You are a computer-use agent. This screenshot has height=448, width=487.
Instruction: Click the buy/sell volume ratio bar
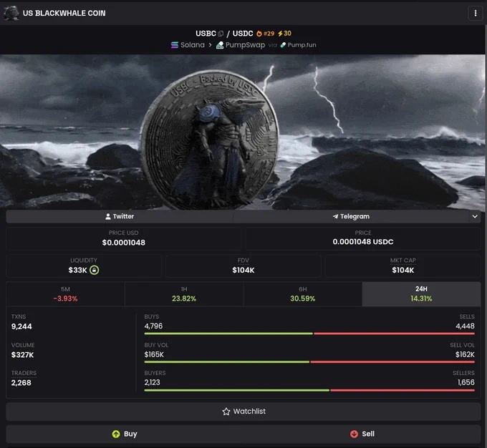[309, 362]
